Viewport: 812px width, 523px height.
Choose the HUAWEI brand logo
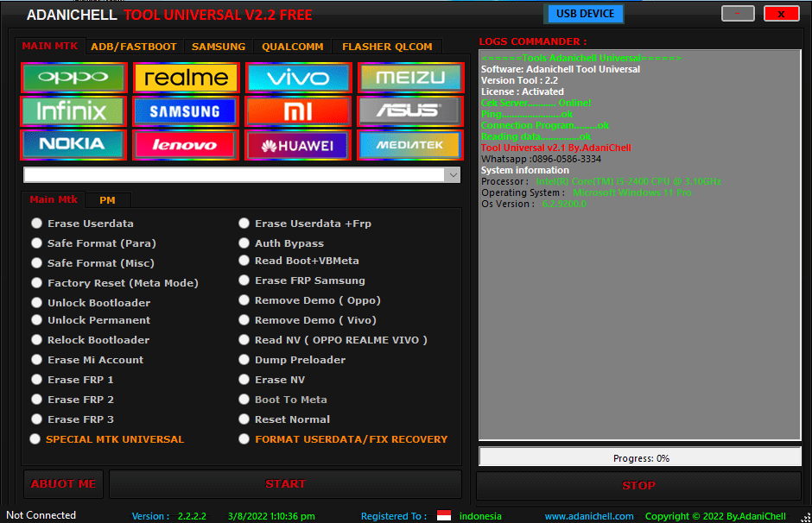298,145
